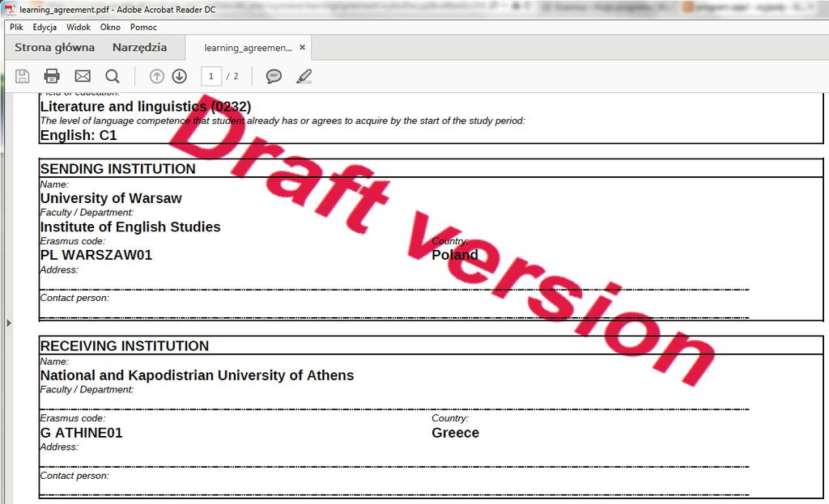The width and height of the screenshot is (829, 504).
Task: Open the Widok menu
Action: (79, 27)
